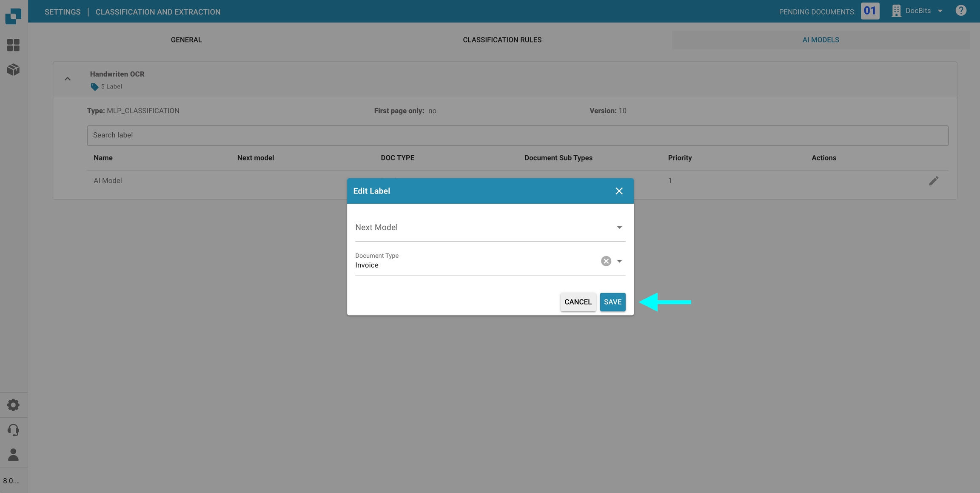Viewport: 980px width, 493px height.
Task: Open the dashboard grid icon
Action: click(x=13, y=45)
